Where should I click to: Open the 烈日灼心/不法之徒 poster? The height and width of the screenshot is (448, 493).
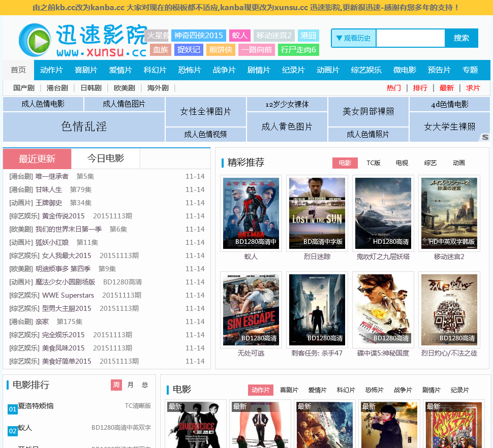[449, 310]
